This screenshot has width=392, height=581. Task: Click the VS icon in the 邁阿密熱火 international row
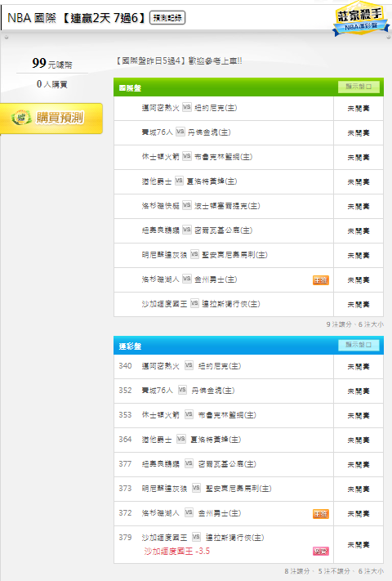(187, 107)
